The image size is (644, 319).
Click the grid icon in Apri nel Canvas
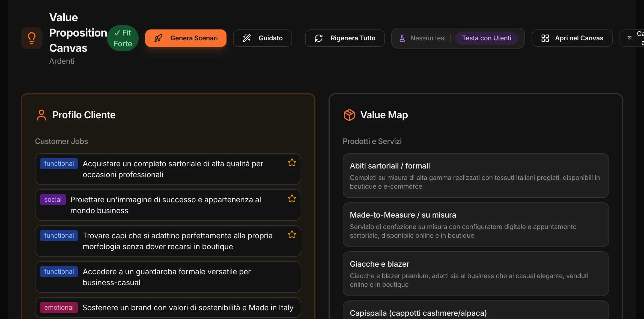[x=545, y=38]
